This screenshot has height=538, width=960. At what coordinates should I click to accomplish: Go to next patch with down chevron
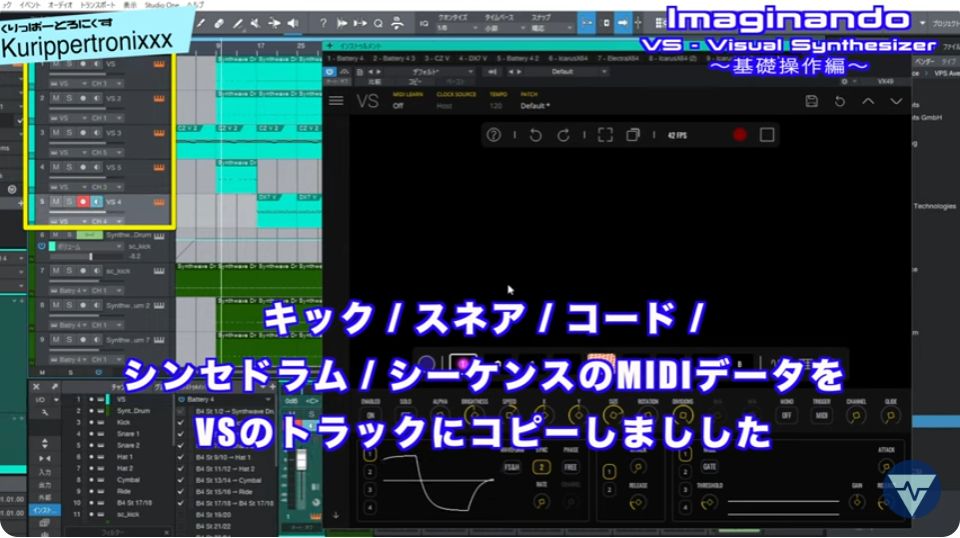pyautogui.click(x=896, y=101)
